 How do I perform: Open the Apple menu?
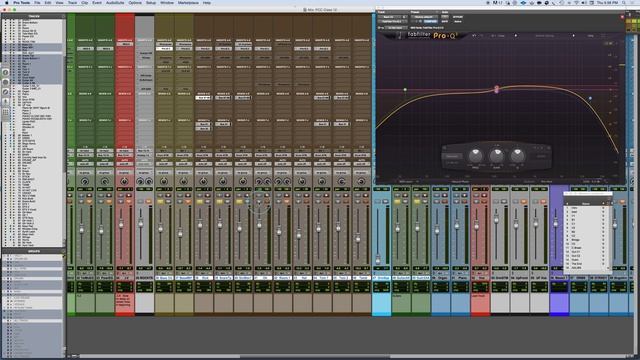click(x=6, y=2)
